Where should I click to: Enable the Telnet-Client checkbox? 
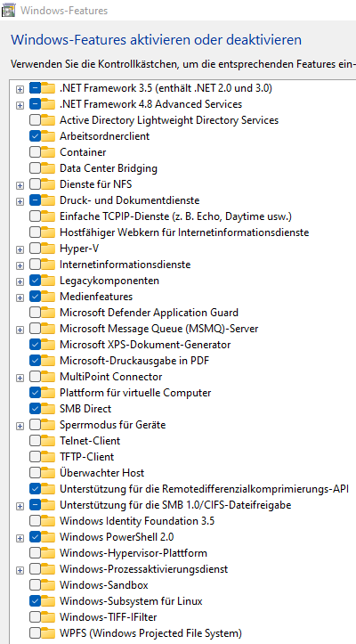pyautogui.click(x=35, y=441)
